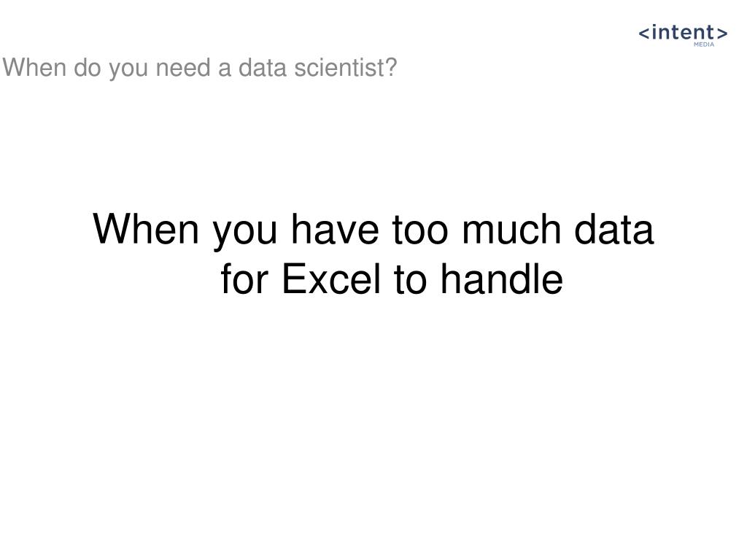Click the word "have" in the body text
Screen dimensions: 747x560
pyautogui.click(x=337, y=231)
